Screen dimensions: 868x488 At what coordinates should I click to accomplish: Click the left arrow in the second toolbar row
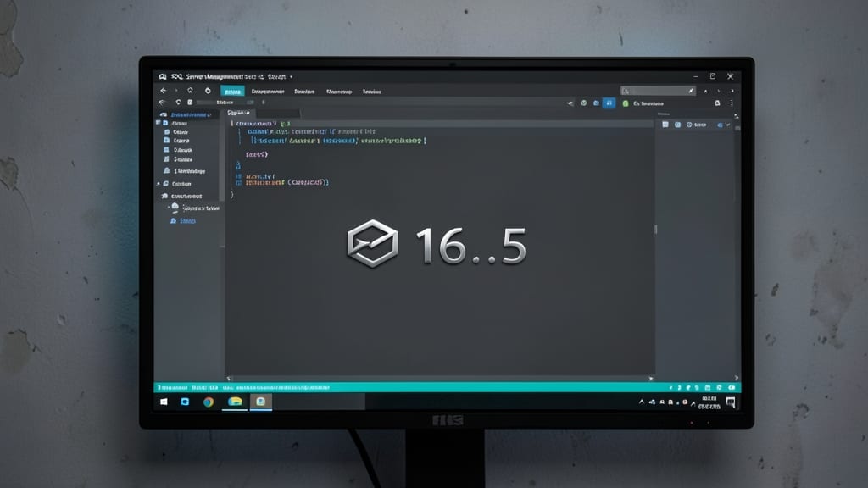[x=162, y=103]
